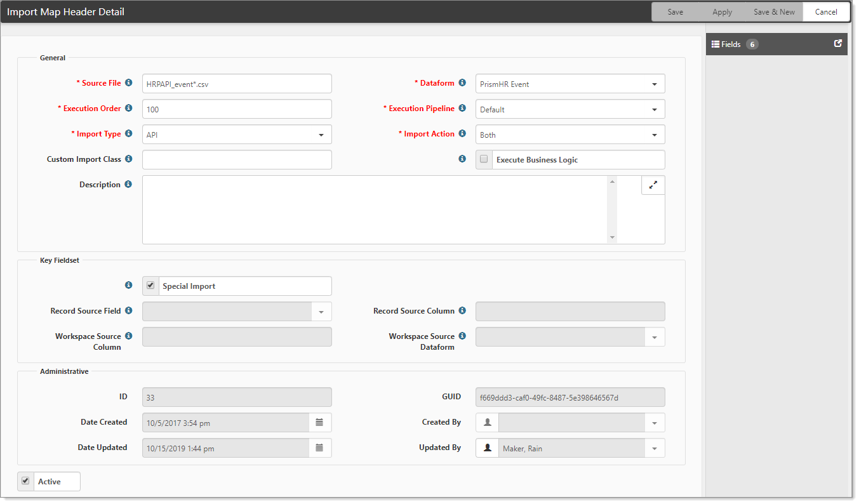
Task: Click the Execution Order input field
Action: 237,109
